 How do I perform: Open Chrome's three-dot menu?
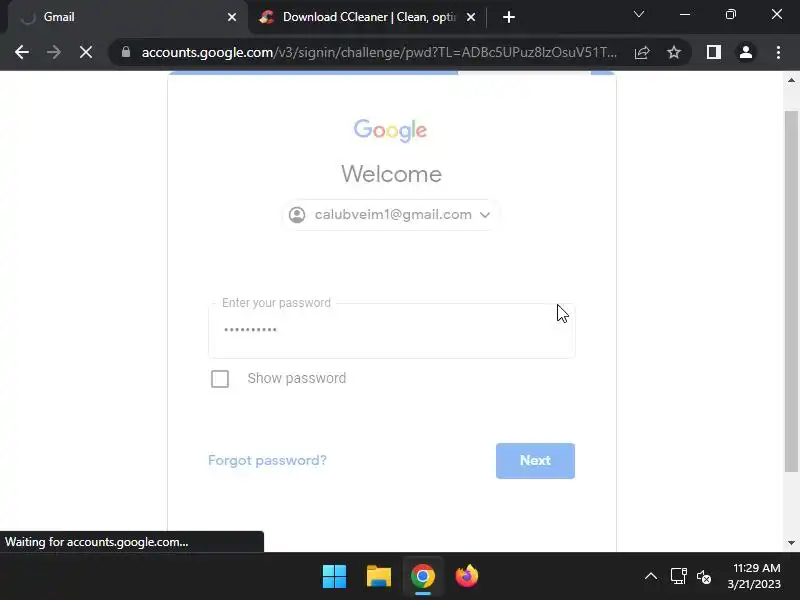(778, 52)
